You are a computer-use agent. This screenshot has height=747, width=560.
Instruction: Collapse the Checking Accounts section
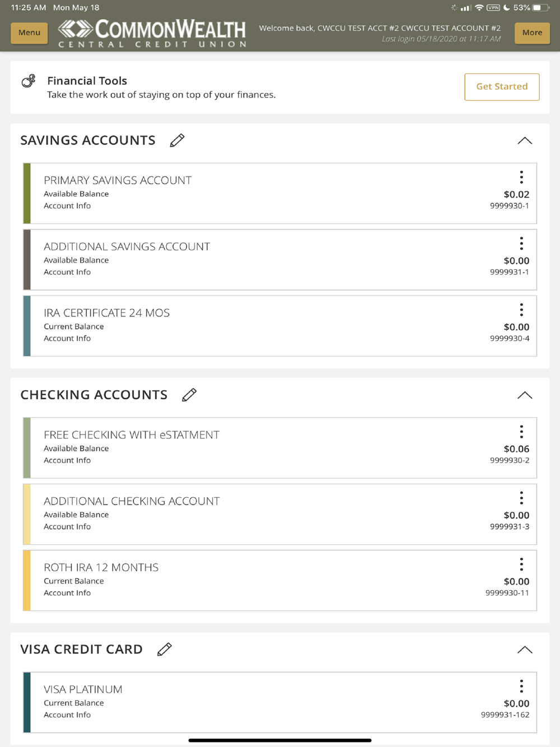click(x=525, y=395)
